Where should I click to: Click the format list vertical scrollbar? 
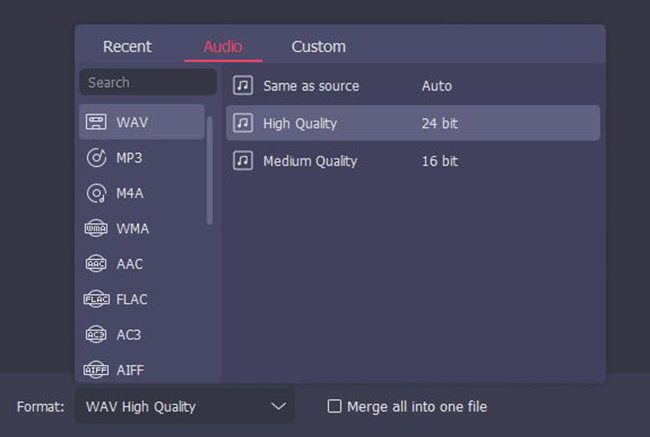coord(210,170)
